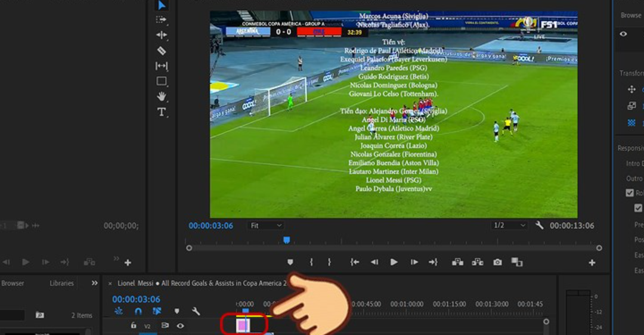This screenshot has width=644, height=335.
Task: Click right handle of Program Monitor zoom scrollbar
Action: [x=599, y=248]
